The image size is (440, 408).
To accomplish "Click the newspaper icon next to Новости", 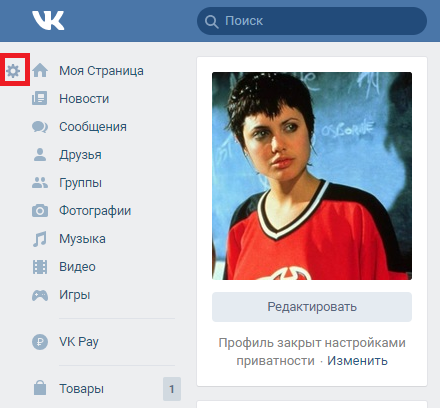I will (x=40, y=99).
